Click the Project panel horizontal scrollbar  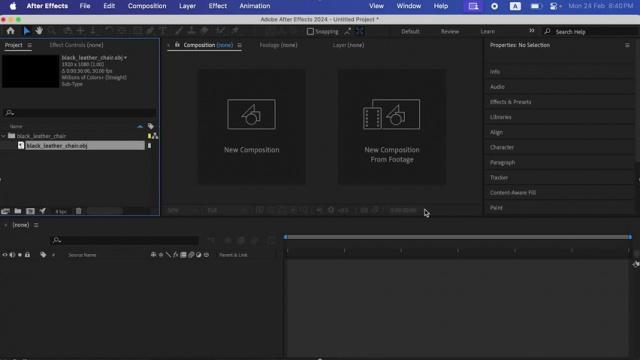click(104, 211)
